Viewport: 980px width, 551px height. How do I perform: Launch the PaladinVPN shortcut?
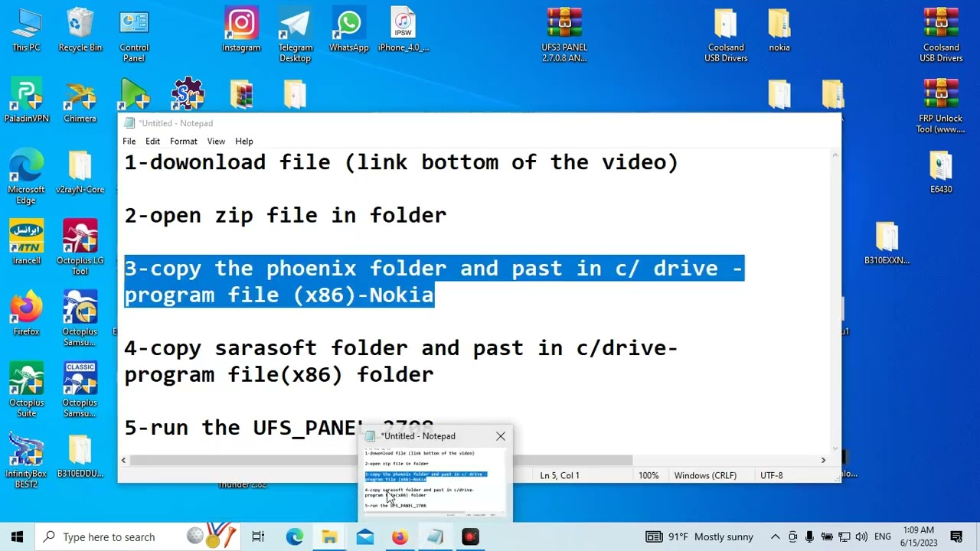pyautogui.click(x=26, y=101)
